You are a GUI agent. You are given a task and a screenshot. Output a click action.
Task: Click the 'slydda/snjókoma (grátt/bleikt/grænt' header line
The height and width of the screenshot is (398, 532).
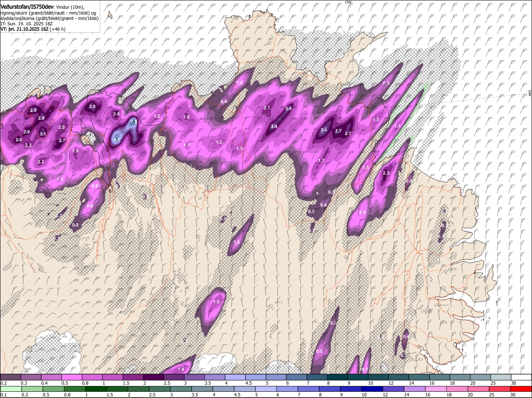pos(49,18)
